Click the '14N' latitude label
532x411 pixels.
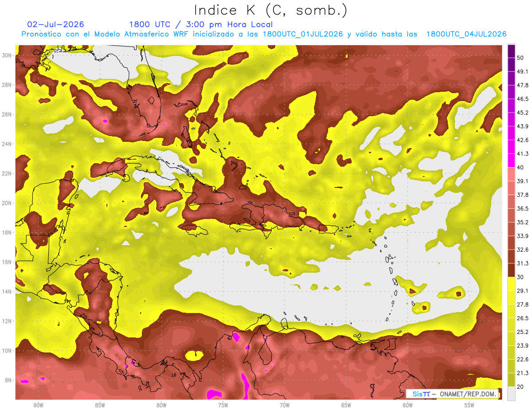(6, 292)
